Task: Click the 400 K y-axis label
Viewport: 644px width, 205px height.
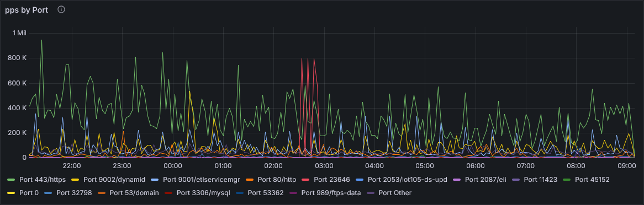Action: (17, 108)
